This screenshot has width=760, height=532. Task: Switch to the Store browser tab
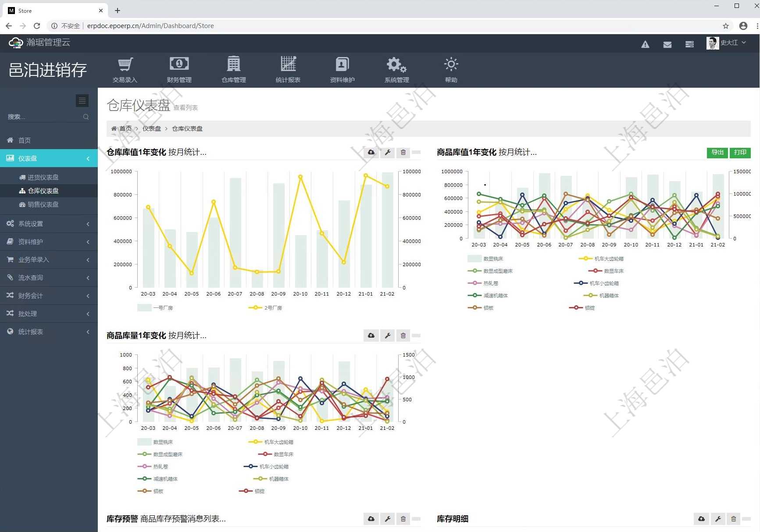pyautogui.click(x=55, y=11)
